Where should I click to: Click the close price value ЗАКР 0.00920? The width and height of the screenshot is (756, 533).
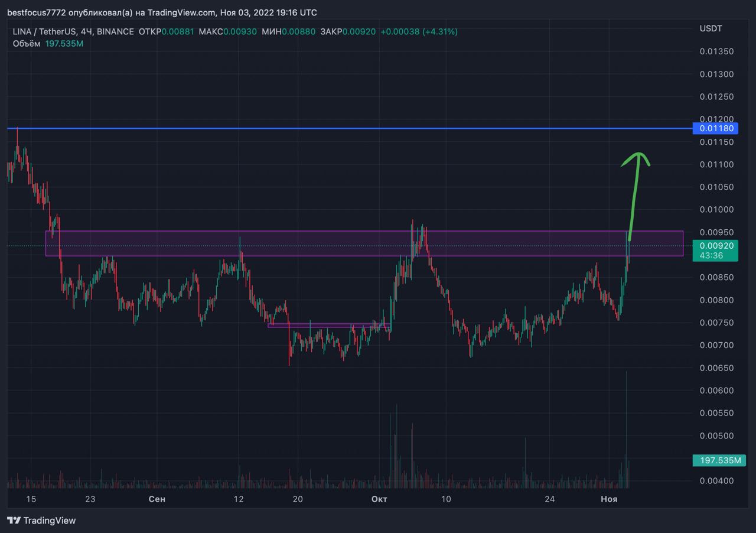[x=348, y=31]
